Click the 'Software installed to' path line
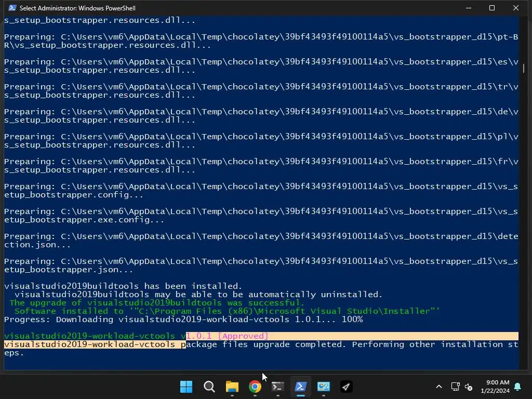This screenshot has width=532, height=399. pyautogui.click(x=227, y=311)
